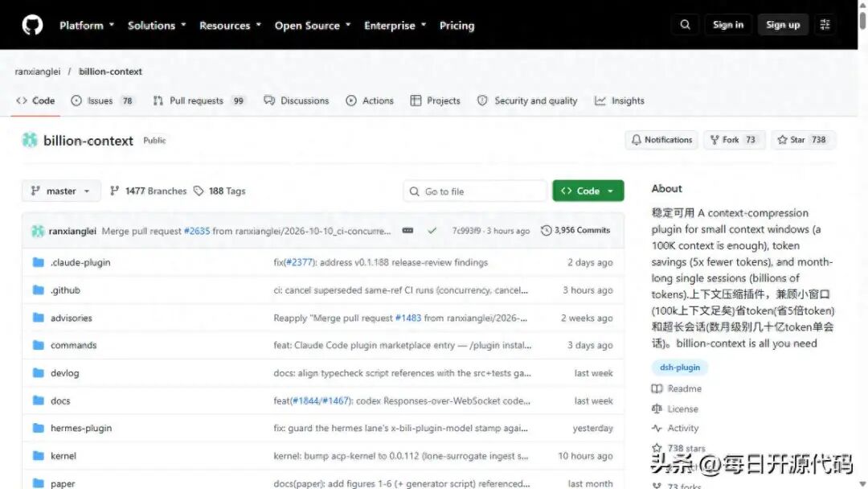View the 3,956 Commits history
Viewport: 868px width, 489px height.
pos(575,230)
